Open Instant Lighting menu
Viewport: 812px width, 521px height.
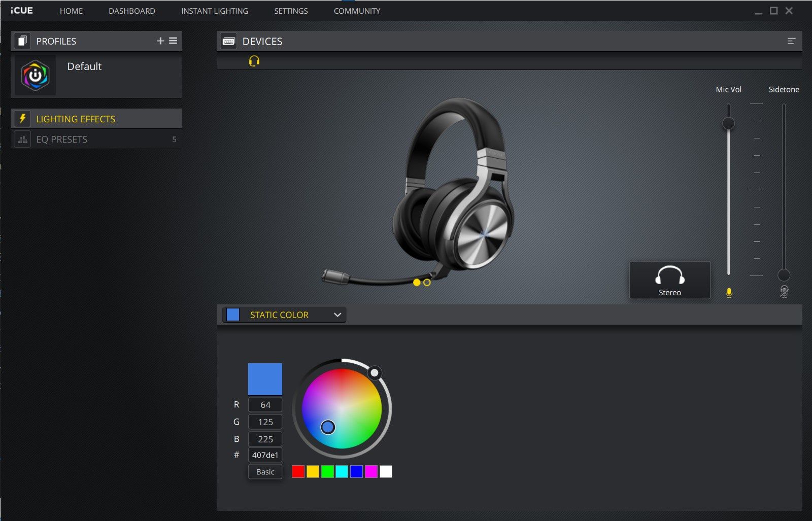[x=215, y=11]
